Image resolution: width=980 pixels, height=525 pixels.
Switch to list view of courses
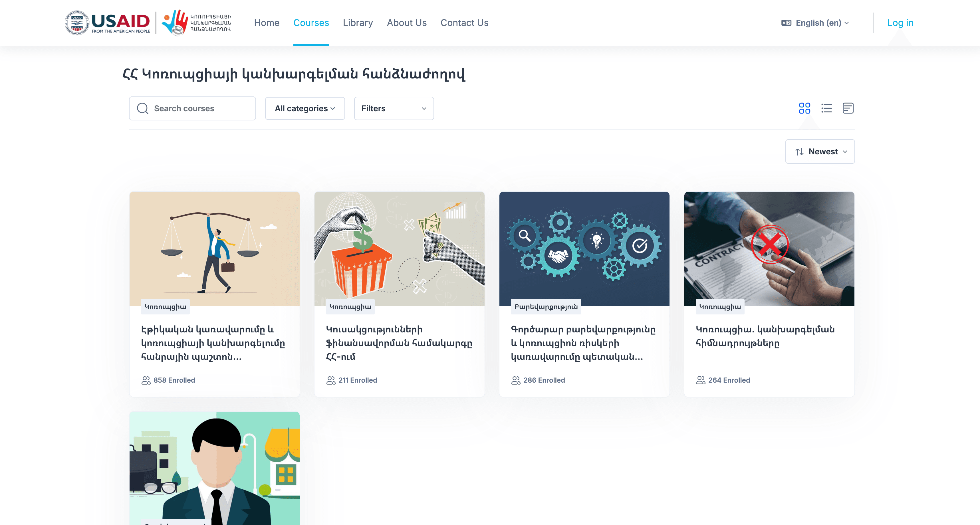pos(826,108)
